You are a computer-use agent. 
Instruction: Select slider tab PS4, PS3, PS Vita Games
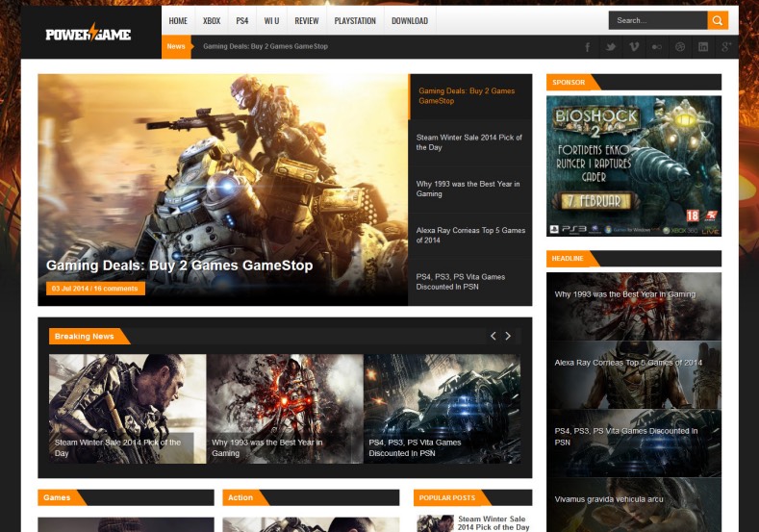pyautogui.click(x=470, y=282)
